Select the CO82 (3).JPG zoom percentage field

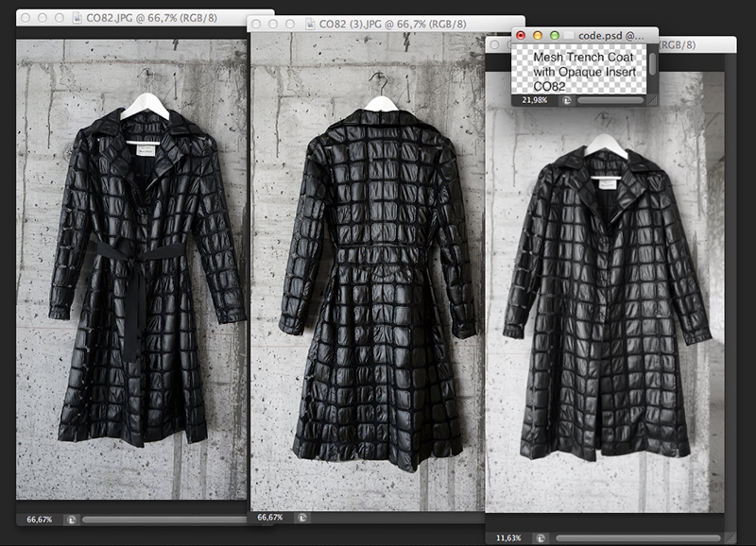point(270,517)
